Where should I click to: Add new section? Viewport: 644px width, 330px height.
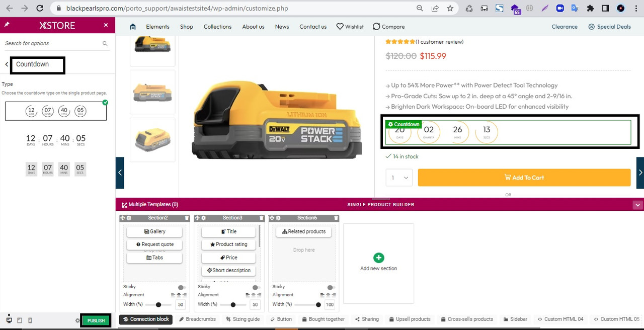point(378,263)
